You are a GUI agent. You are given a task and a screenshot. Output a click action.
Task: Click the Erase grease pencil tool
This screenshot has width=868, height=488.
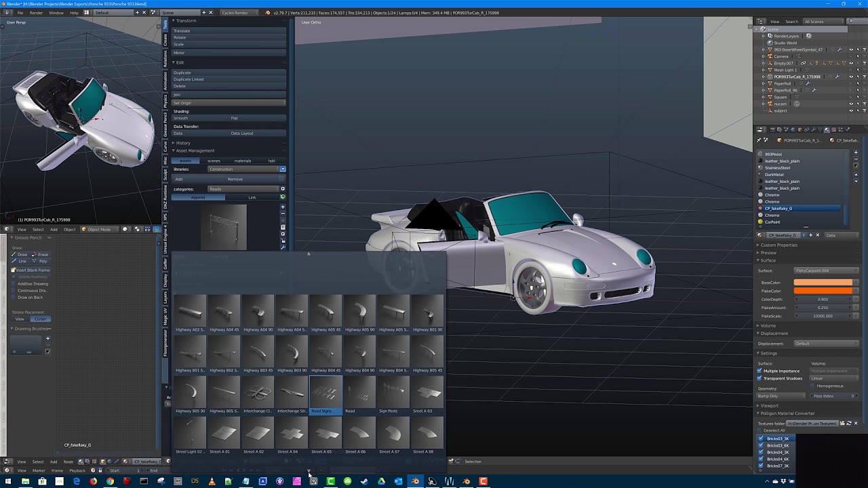[41, 254]
